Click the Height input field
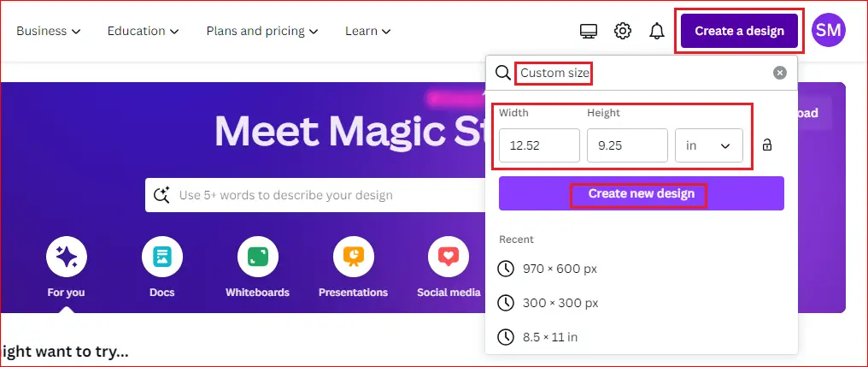The width and height of the screenshot is (868, 367). click(x=627, y=145)
